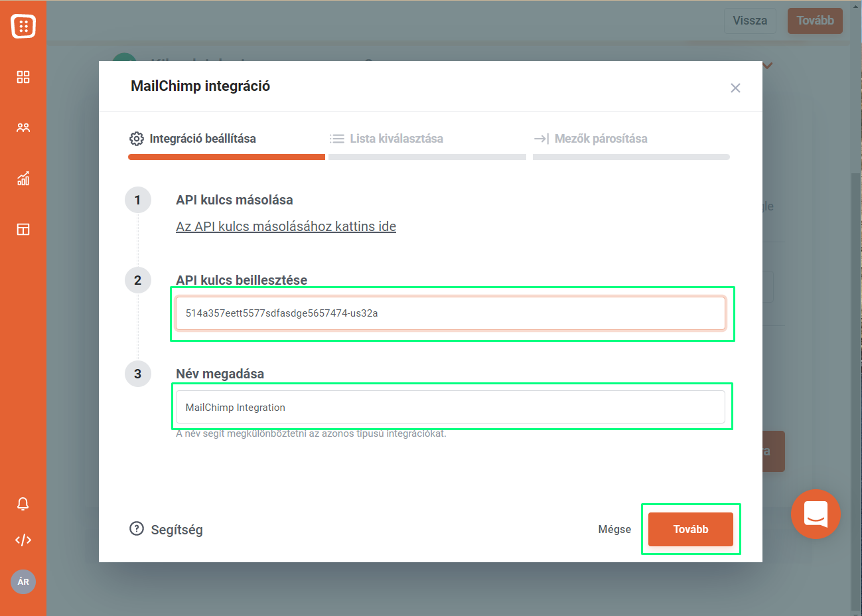Open the dashboard grid icon in sidebar
The image size is (862, 616).
tap(23, 77)
